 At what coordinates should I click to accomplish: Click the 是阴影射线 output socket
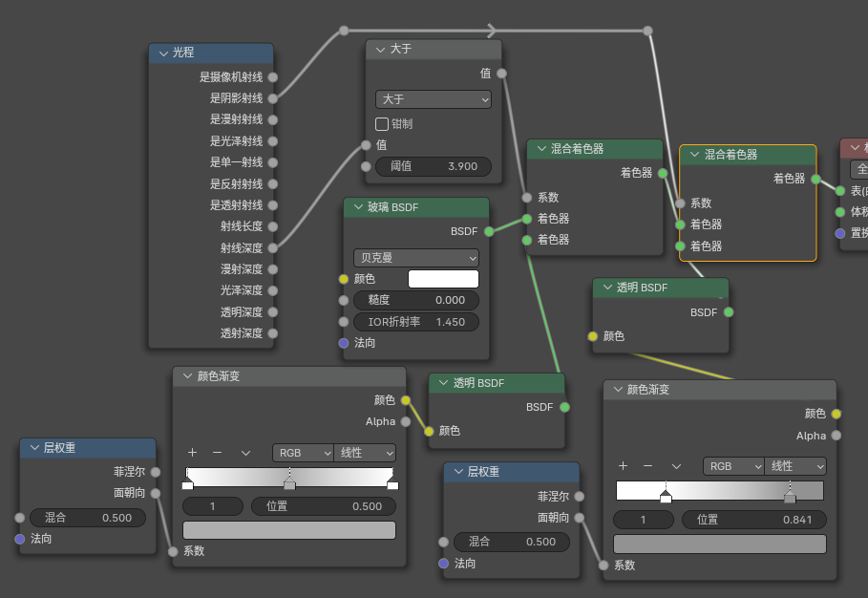click(x=272, y=98)
